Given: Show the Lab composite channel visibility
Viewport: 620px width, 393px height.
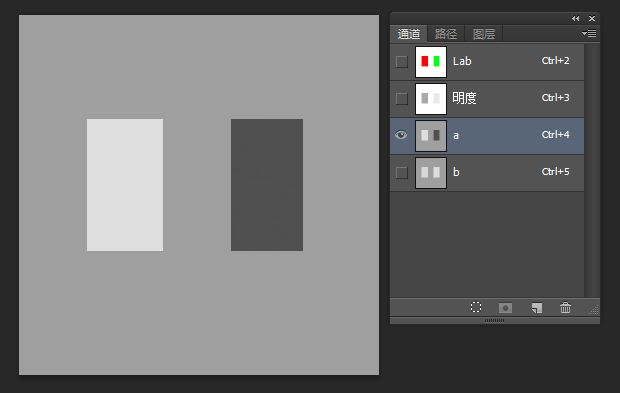Looking at the screenshot, I should click(x=402, y=62).
